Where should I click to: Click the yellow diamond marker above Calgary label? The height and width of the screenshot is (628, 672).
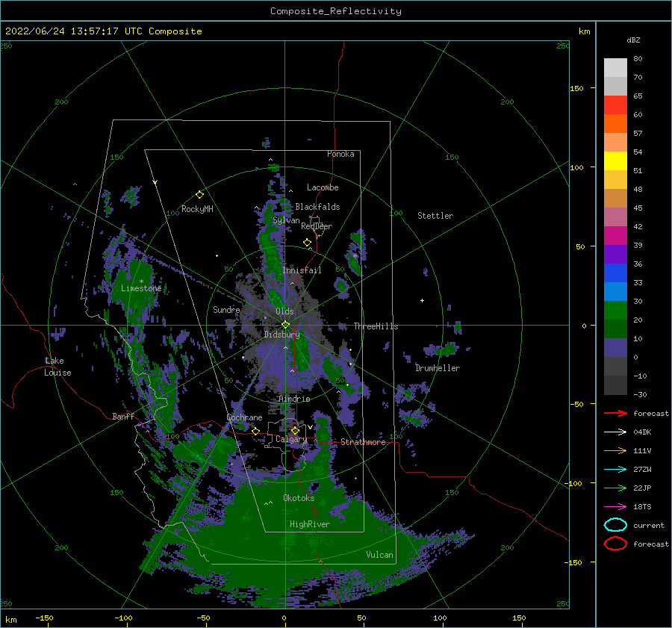pyautogui.click(x=295, y=430)
